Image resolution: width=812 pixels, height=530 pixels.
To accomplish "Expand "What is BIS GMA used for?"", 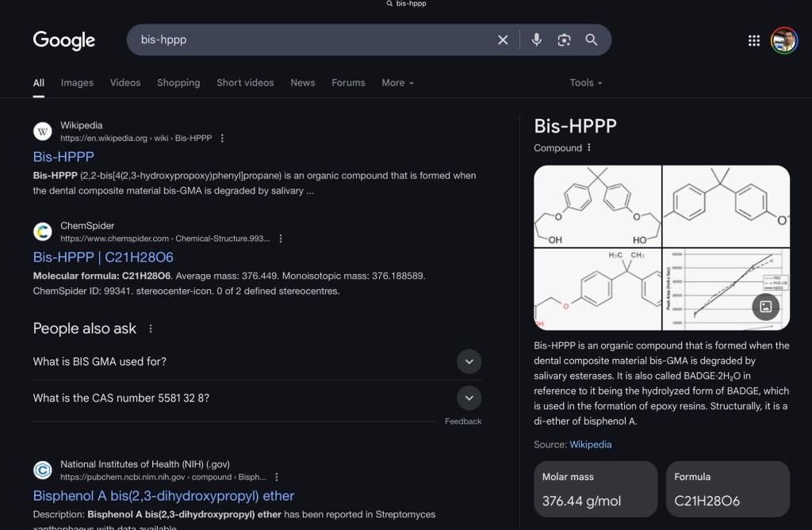I will pyautogui.click(x=469, y=361).
